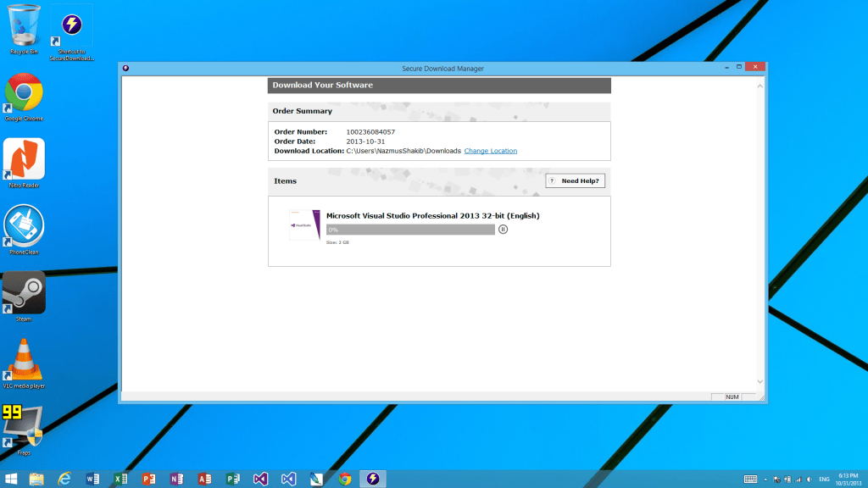Viewport: 868px width, 488px height.
Task: Select the Steam desktop icon
Action: [x=24, y=297]
